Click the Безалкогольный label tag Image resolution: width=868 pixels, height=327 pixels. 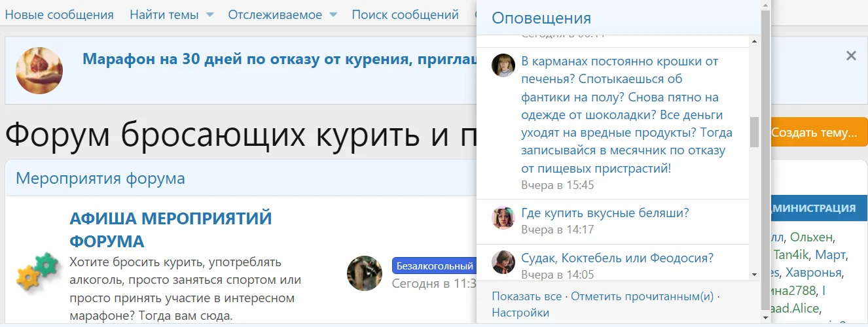click(x=435, y=266)
